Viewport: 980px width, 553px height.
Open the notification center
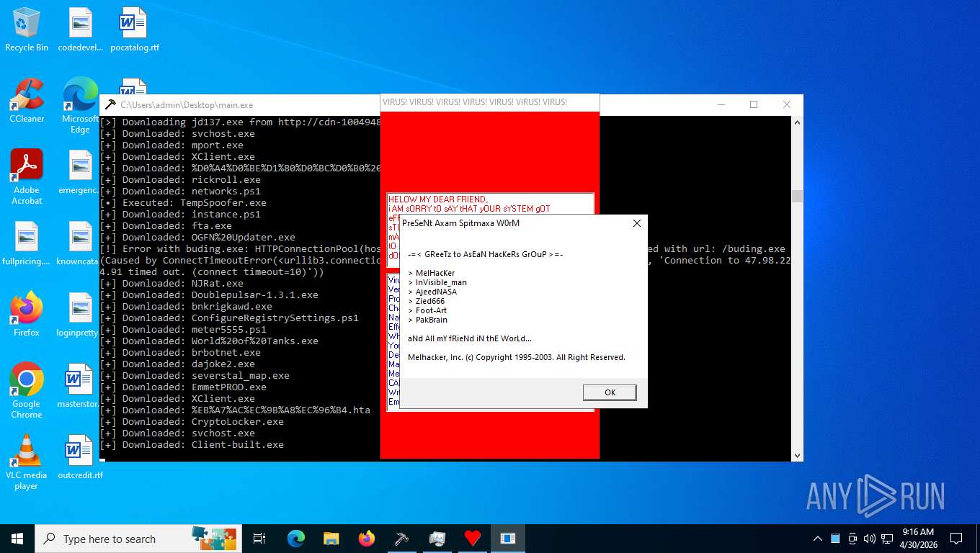pyautogui.click(x=956, y=539)
